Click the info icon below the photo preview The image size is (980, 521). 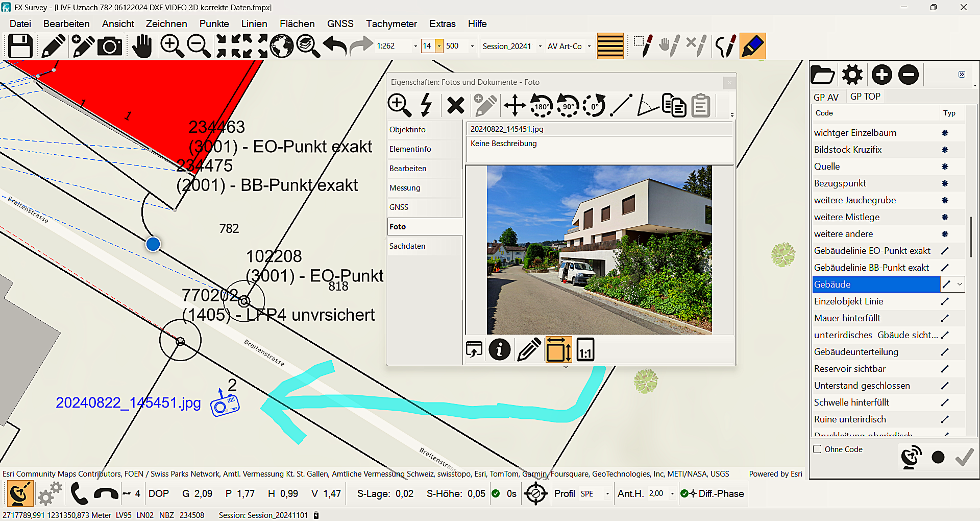tap(500, 349)
